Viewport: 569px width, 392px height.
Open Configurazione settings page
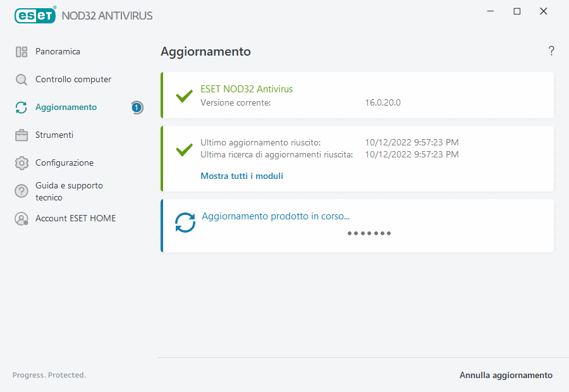pos(64,163)
